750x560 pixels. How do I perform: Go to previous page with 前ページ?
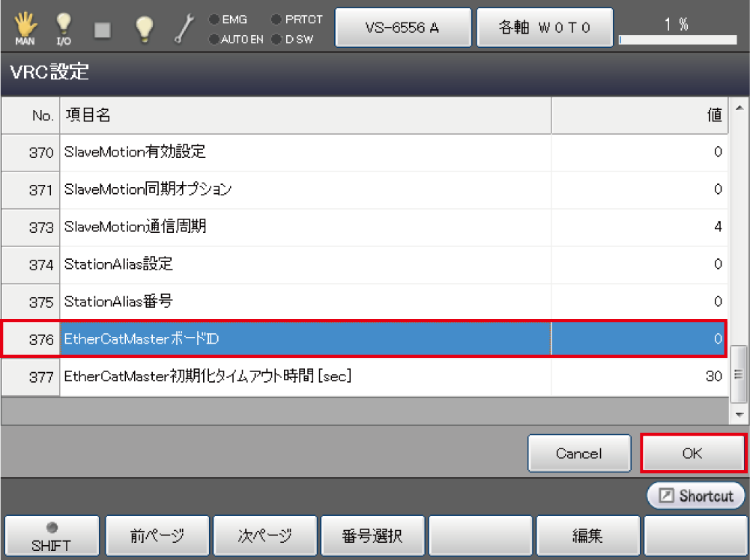coord(156,536)
